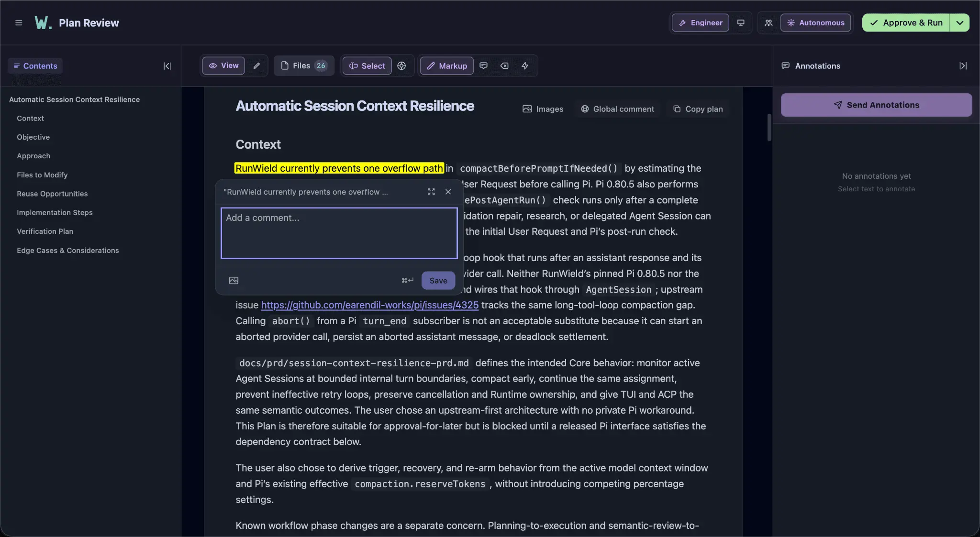Go to Objective in contents
Image resolution: width=980 pixels, height=537 pixels.
[33, 137]
